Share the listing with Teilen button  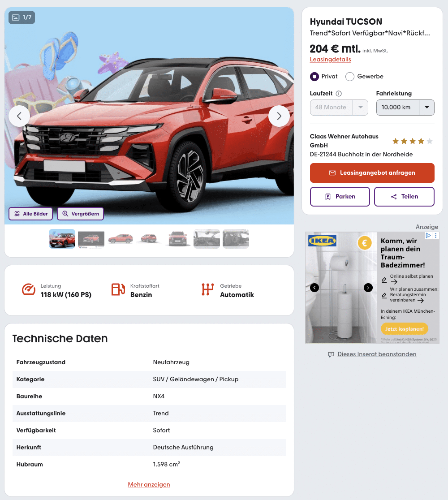tap(404, 197)
